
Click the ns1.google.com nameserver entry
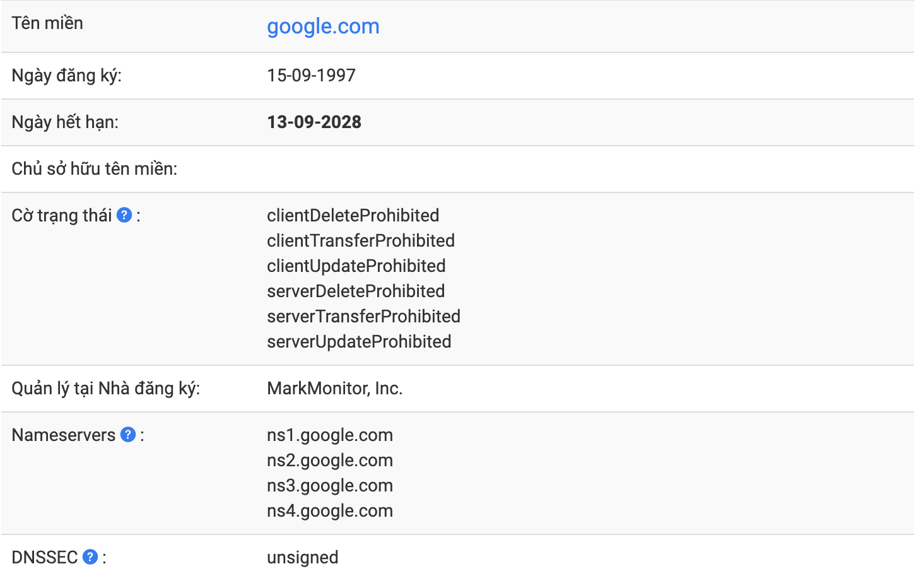(x=330, y=435)
